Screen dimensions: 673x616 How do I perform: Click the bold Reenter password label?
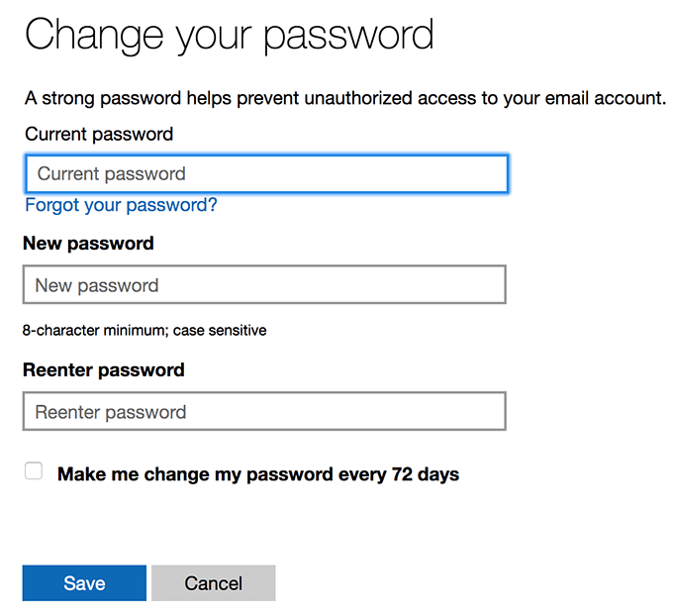point(104,370)
